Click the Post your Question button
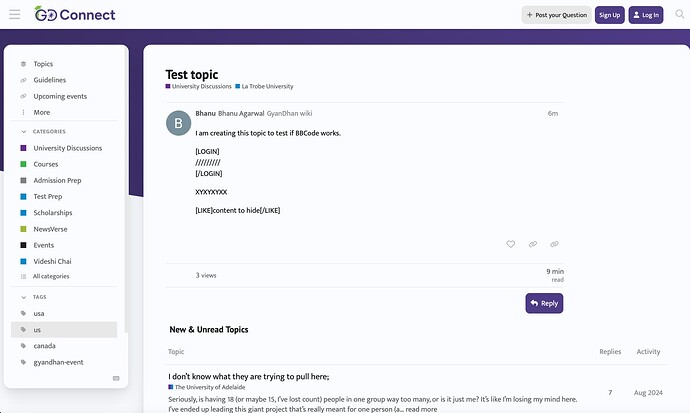 point(557,15)
